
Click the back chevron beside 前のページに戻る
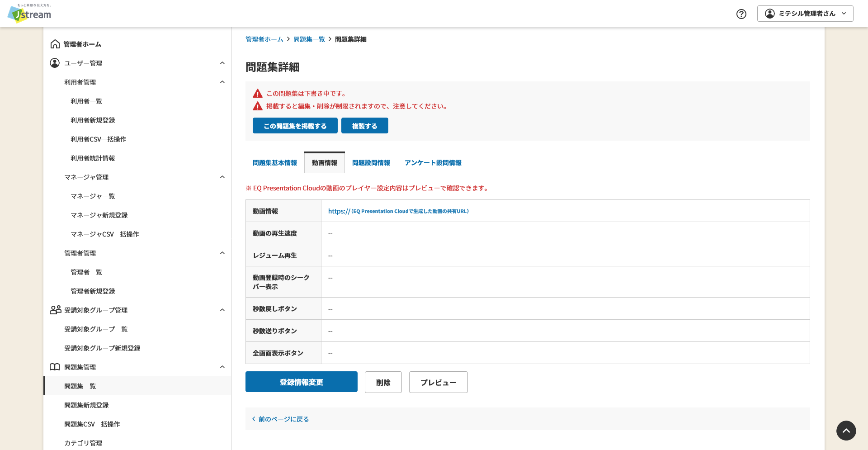tap(254, 419)
